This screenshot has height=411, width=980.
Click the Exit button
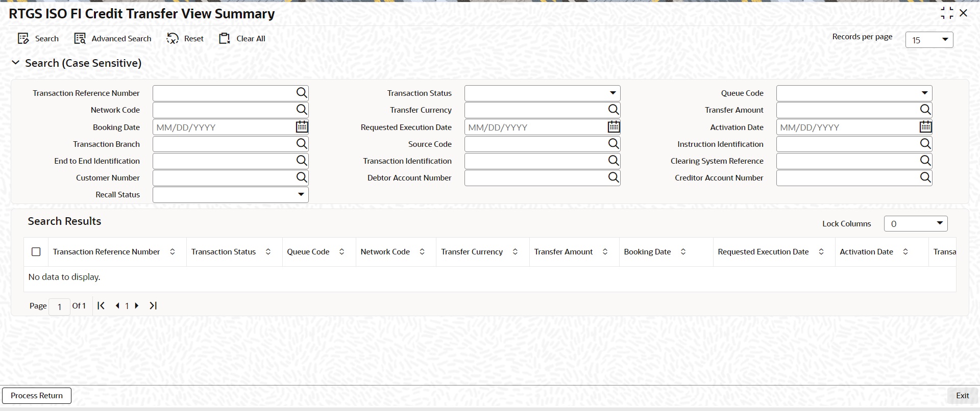(962, 396)
